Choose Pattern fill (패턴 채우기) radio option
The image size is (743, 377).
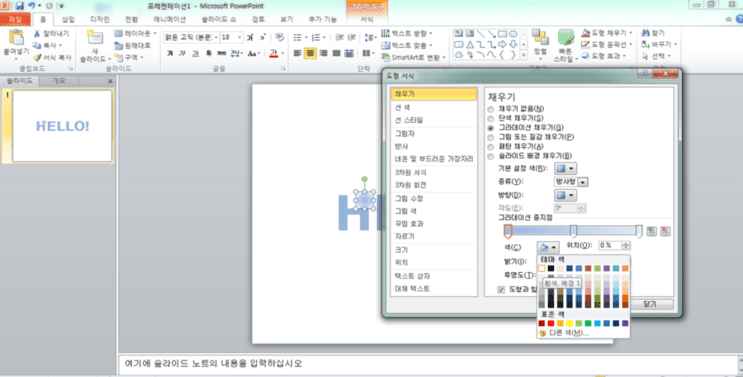coord(491,147)
